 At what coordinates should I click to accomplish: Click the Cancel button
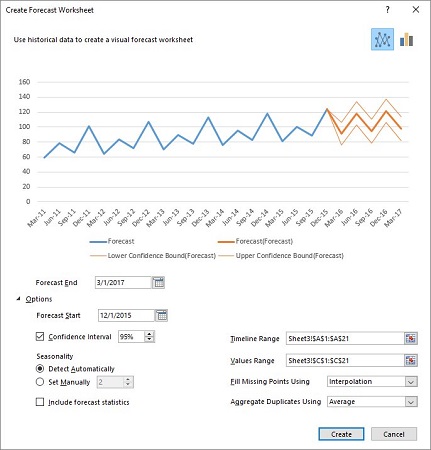coord(394,434)
